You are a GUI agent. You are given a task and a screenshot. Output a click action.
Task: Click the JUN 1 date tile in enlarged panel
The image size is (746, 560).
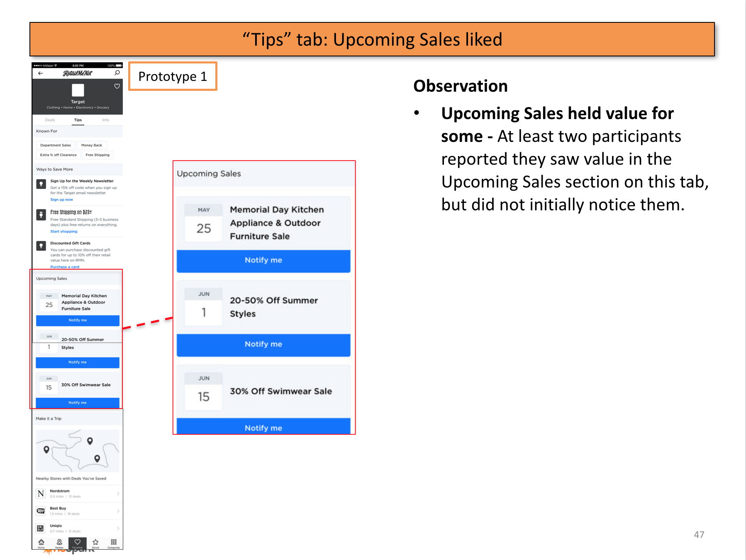pyautogui.click(x=204, y=307)
